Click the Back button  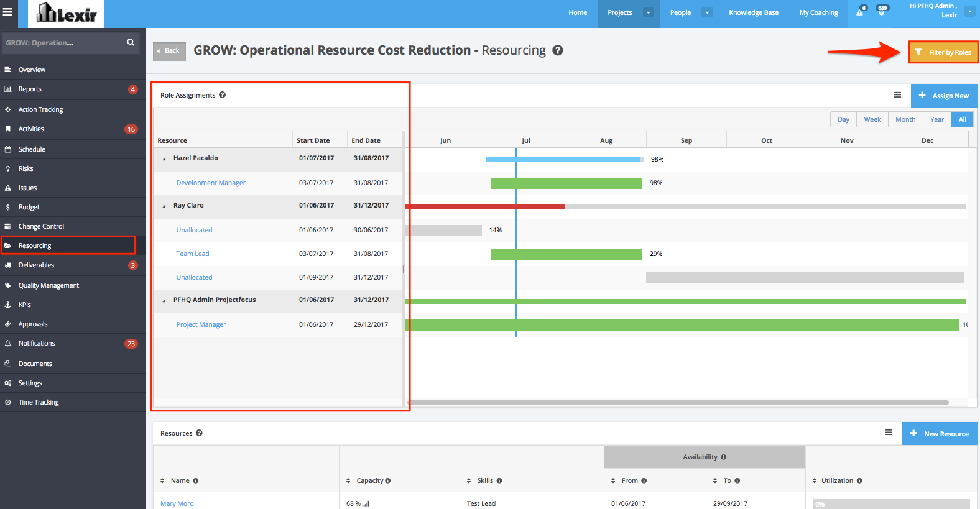169,50
